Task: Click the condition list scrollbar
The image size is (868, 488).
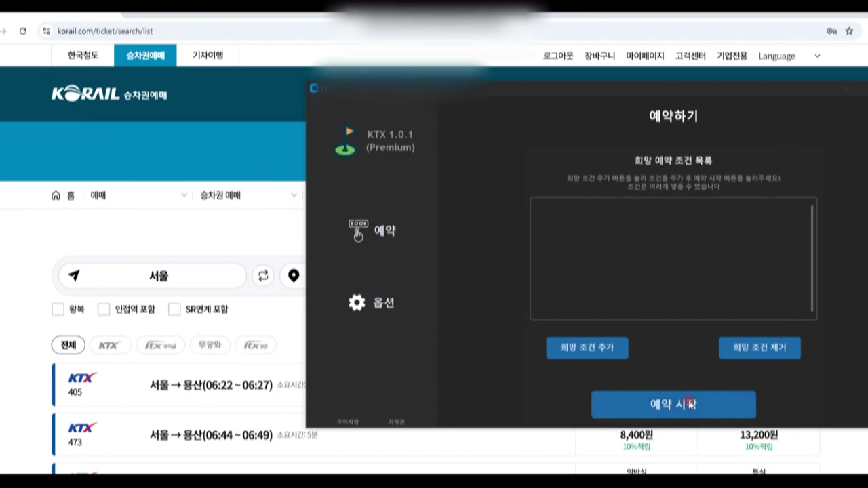Action: coord(812,258)
